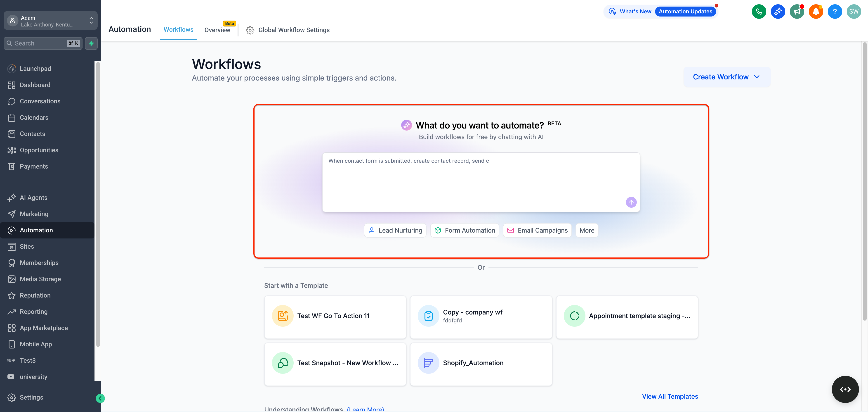Screen dimensions: 868x412
Task: Collapse sidebar with green chevron toggle
Action: pyautogui.click(x=100, y=398)
